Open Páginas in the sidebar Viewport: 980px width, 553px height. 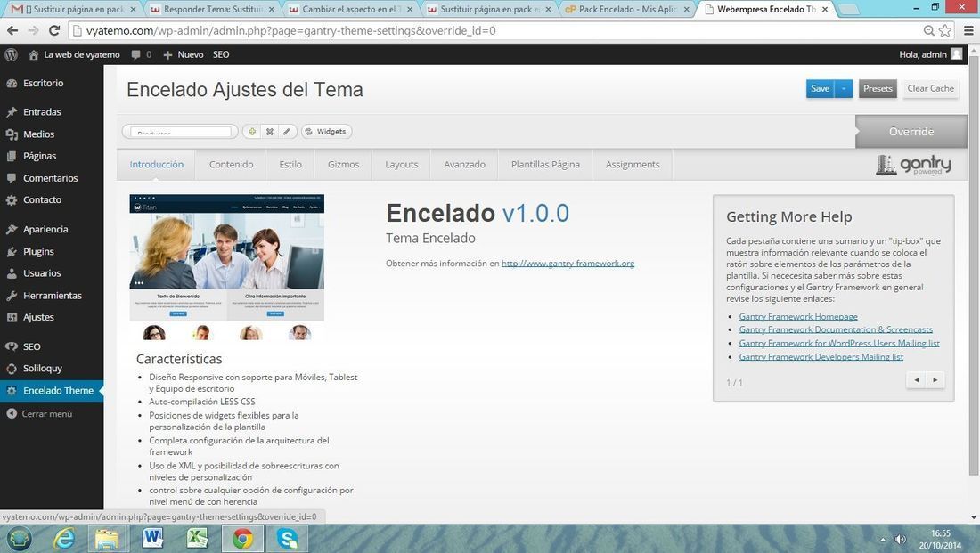[x=39, y=156]
